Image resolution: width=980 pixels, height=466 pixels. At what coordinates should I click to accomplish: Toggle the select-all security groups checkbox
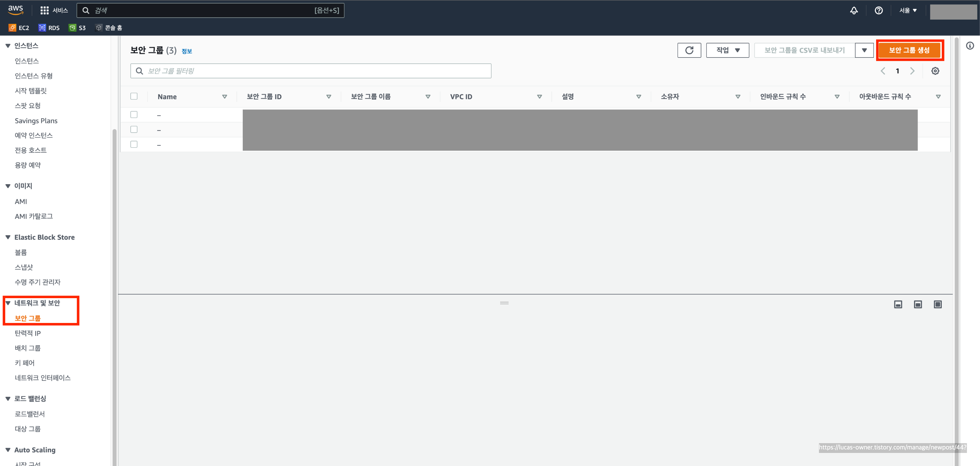coord(134,96)
